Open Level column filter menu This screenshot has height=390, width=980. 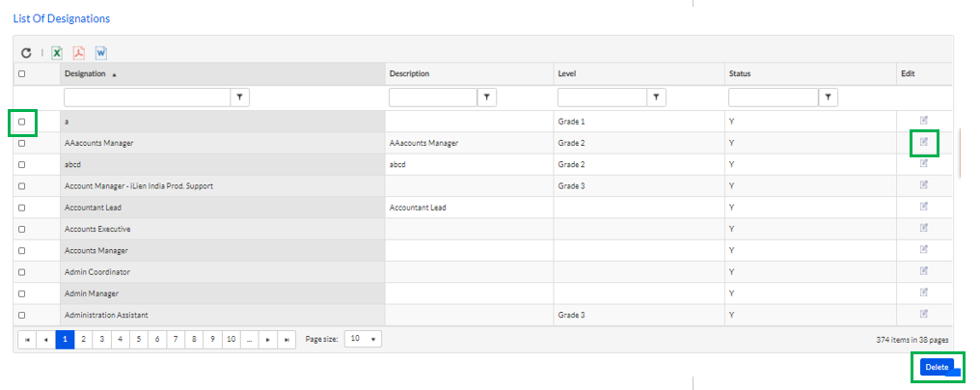tap(656, 97)
